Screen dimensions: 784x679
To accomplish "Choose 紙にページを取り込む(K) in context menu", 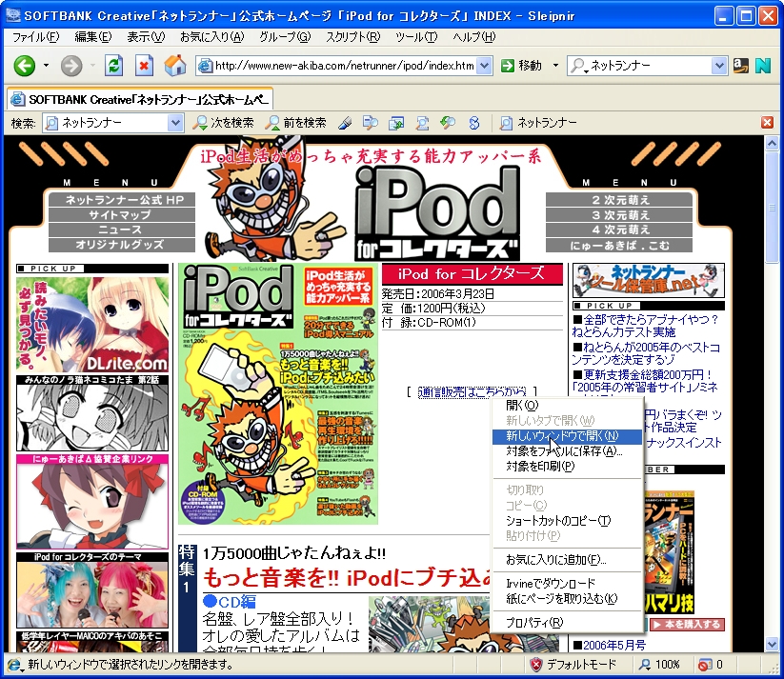I will click(567, 598).
